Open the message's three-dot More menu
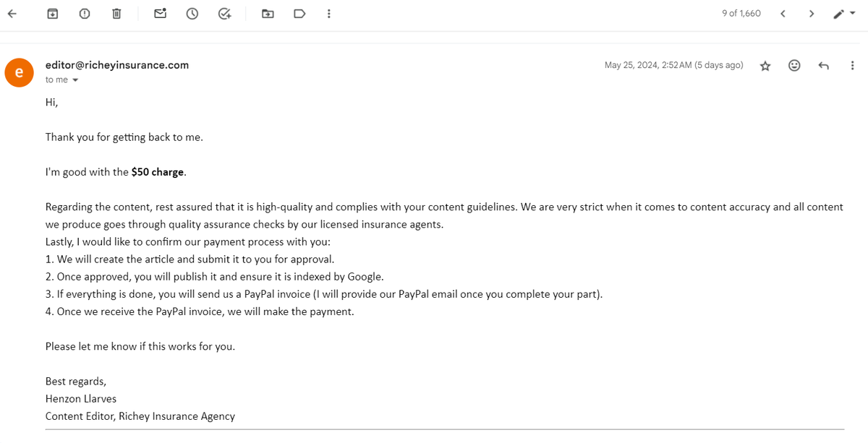Screen dimensions: 868x443 [852, 66]
